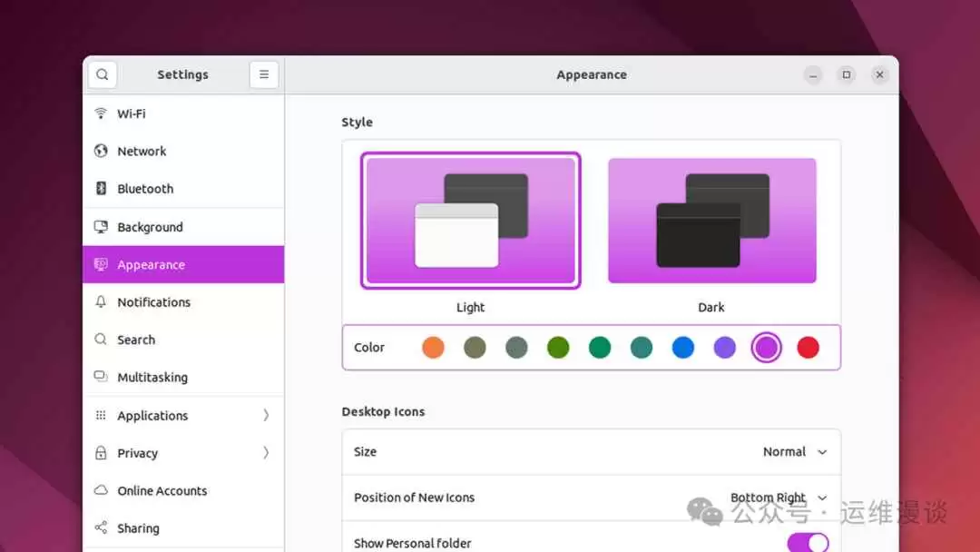Screen dimensions: 980x552
Task: Pick the red accent color swatch
Action: pyautogui.click(x=808, y=348)
